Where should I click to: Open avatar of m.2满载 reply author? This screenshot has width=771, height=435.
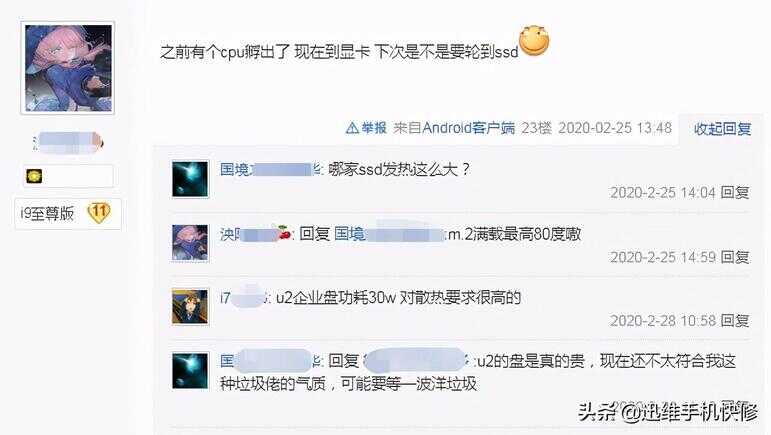click(x=190, y=243)
